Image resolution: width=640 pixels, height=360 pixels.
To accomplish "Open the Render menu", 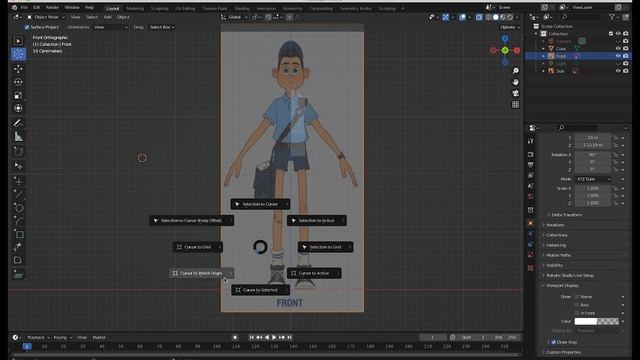I will coord(52,7).
